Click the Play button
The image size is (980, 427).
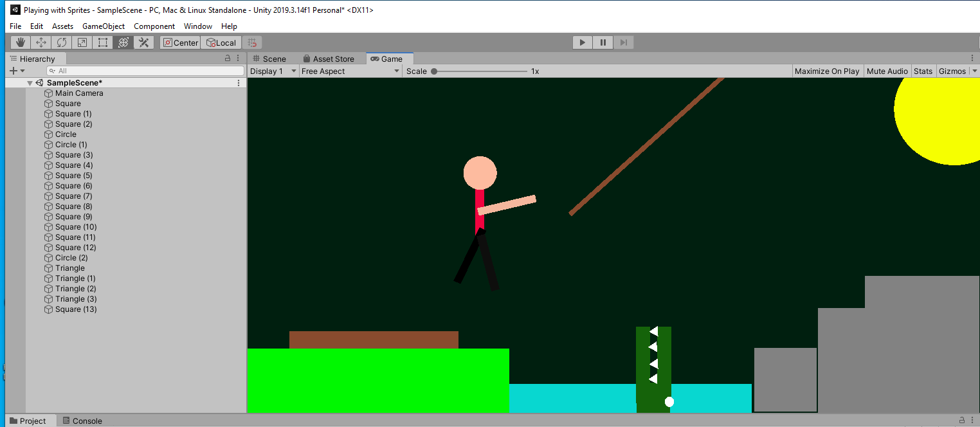(x=583, y=42)
